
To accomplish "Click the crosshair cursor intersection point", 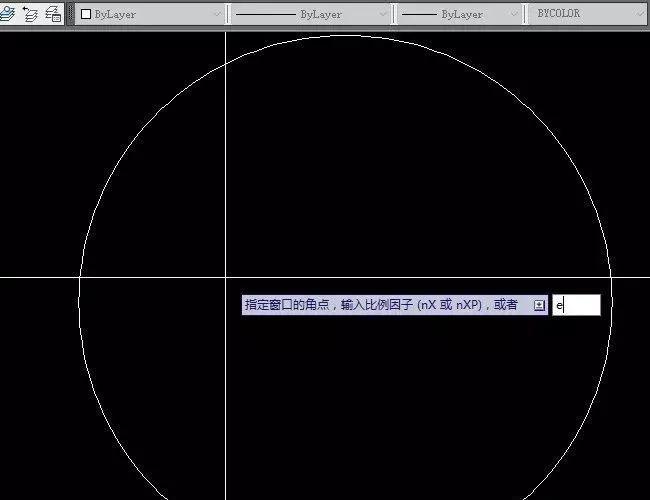I will [225, 277].
